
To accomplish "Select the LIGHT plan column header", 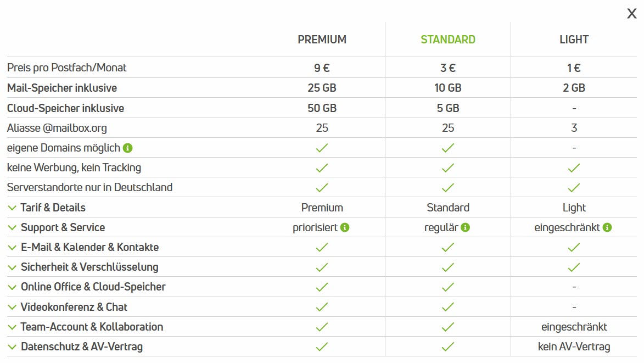I will click(574, 40).
